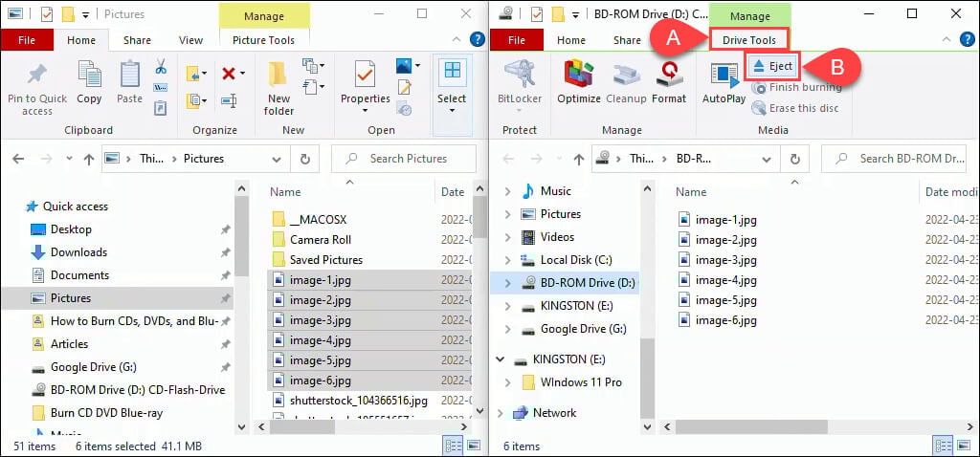
Task: Open the Drive Tools ribbon tab
Action: click(748, 40)
